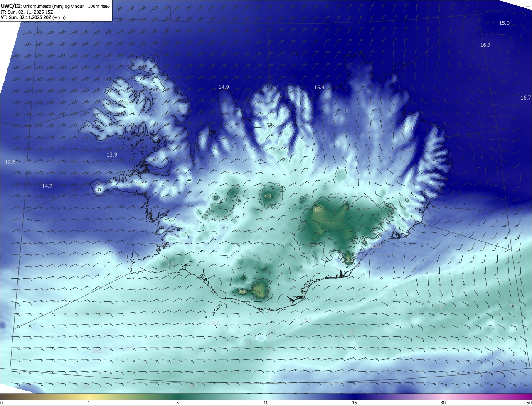The width and height of the screenshot is (532, 406).
Task: Click the colour scale tick labelled 1
Action: pos(89,403)
